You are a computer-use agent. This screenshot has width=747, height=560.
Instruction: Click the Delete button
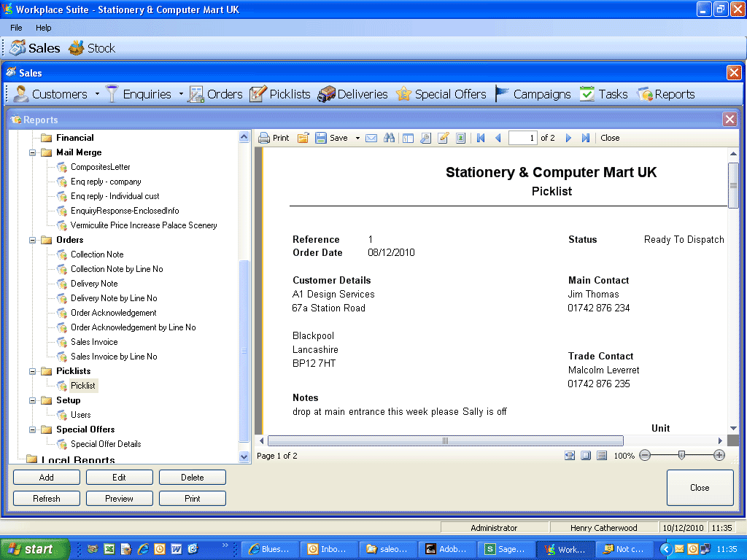(x=193, y=478)
